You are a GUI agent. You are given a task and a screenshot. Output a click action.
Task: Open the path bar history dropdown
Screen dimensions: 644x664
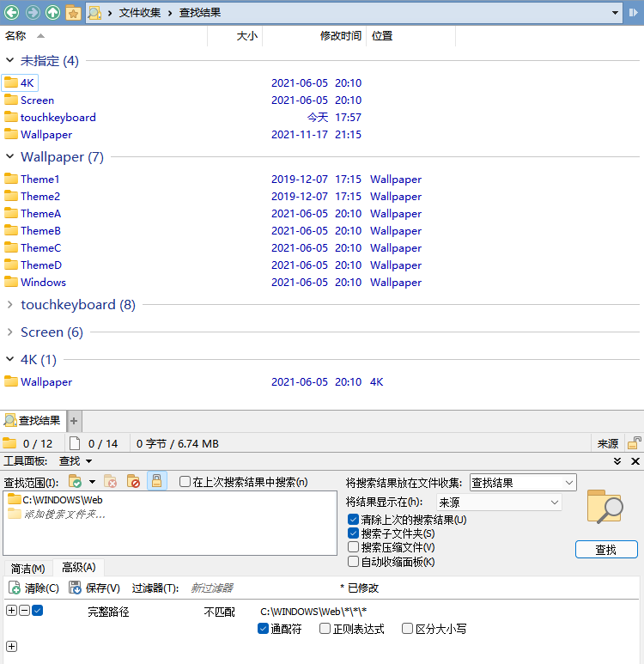point(615,13)
